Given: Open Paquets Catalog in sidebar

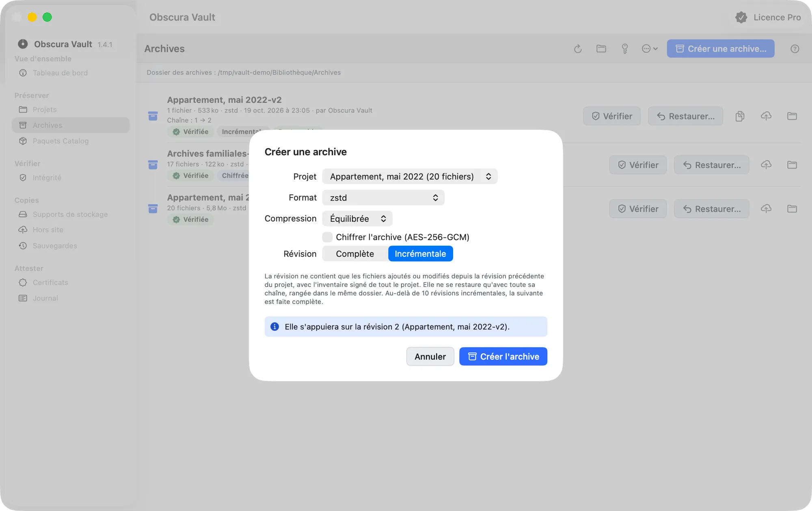Looking at the screenshot, I should point(71,141).
